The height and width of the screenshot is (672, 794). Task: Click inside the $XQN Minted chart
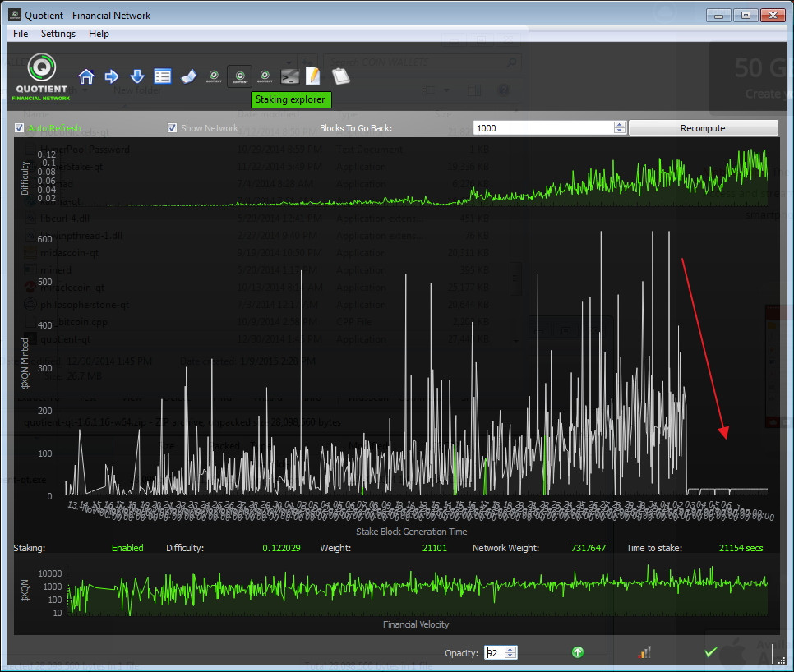point(415,361)
